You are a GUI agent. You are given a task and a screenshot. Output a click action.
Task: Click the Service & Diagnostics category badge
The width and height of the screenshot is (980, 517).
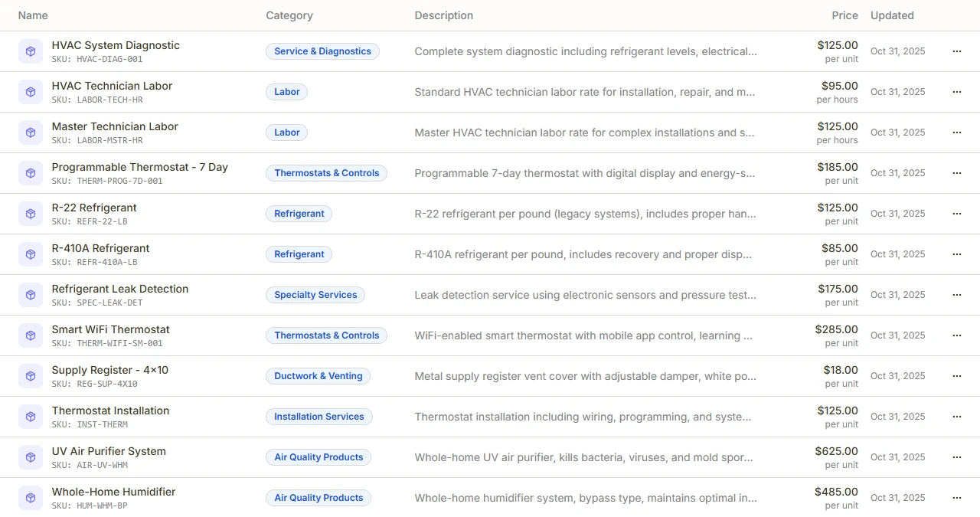click(x=322, y=51)
